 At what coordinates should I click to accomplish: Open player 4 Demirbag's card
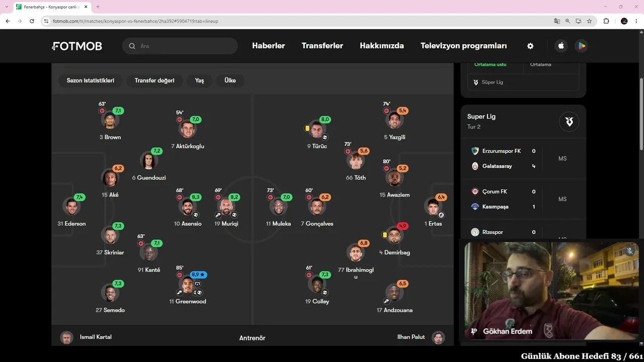pos(394,239)
